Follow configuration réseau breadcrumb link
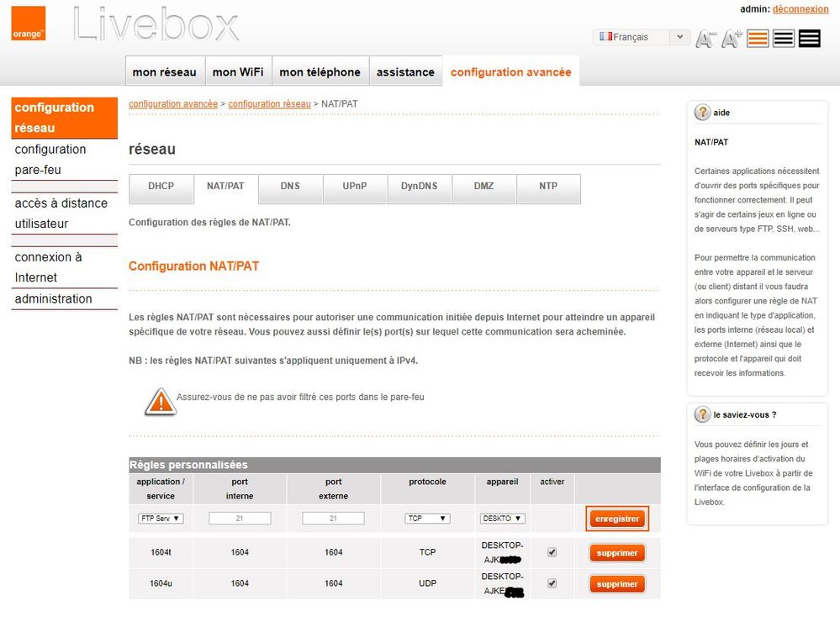Image resolution: width=840 pixels, height=622 pixels. tap(269, 104)
